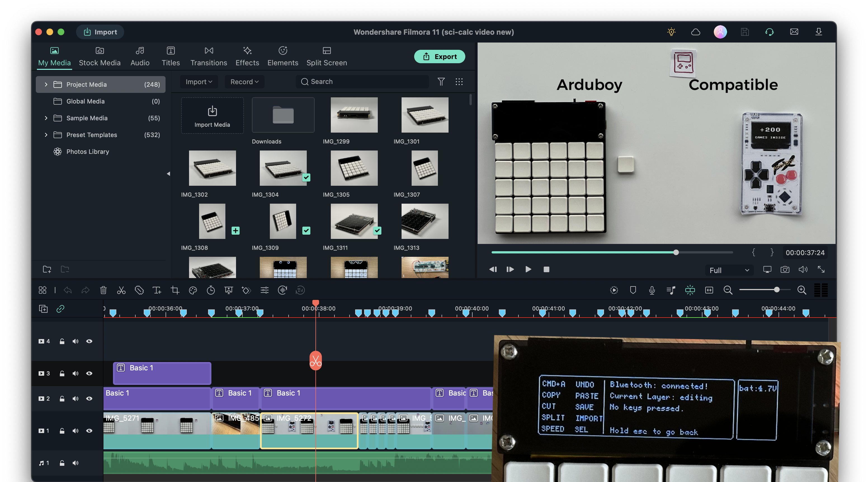Open the preview quality Full dropdown
This screenshot has height=482, width=868.
point(729,270)
